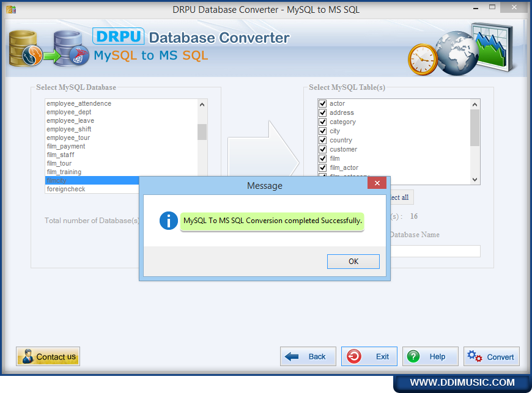Click the DRPU logo
Viewport: 532px width, 393px height.
(x=119, y=36)
